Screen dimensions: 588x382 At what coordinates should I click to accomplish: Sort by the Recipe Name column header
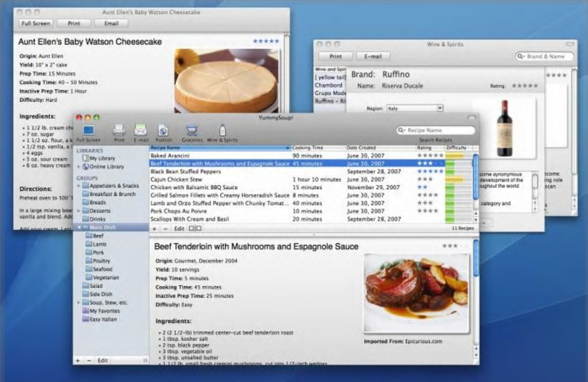[x=220, y=148]
